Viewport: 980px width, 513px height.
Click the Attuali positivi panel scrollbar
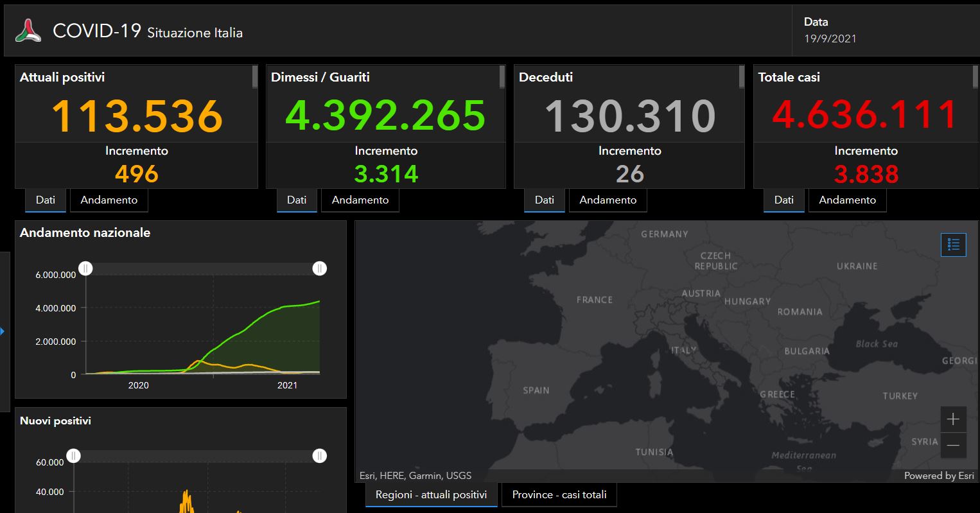point(255,77)
